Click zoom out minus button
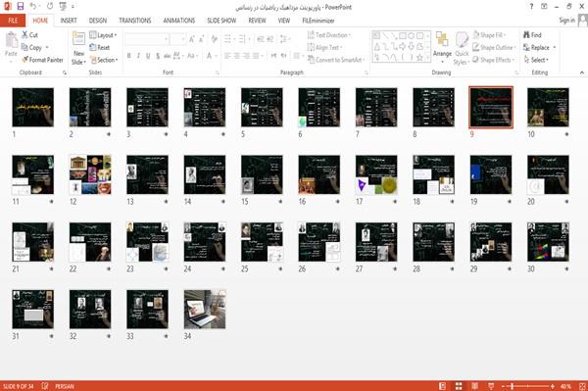 pyautogui.click(x=504, y=386)
